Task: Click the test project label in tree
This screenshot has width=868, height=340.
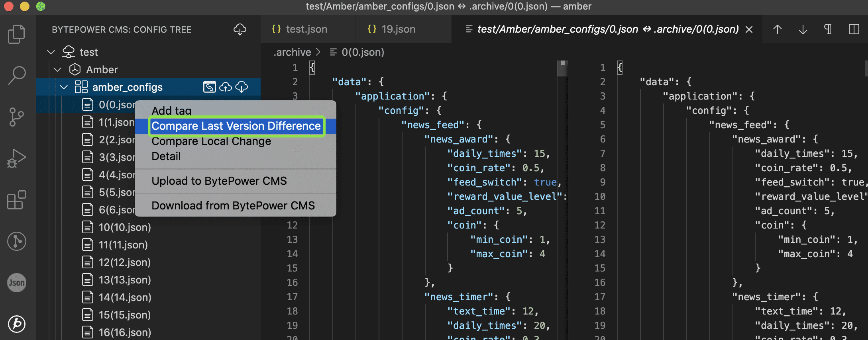Action: [x=88, y=52]
